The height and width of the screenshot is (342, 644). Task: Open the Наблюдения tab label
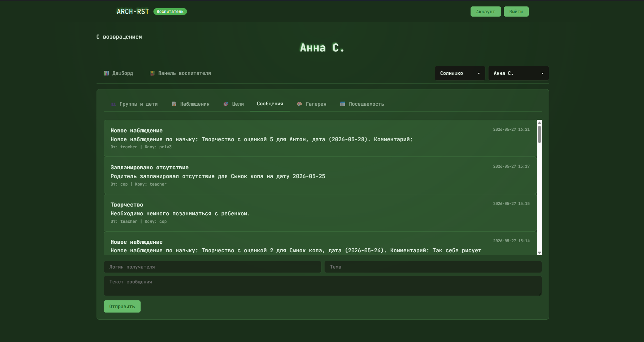195,104
